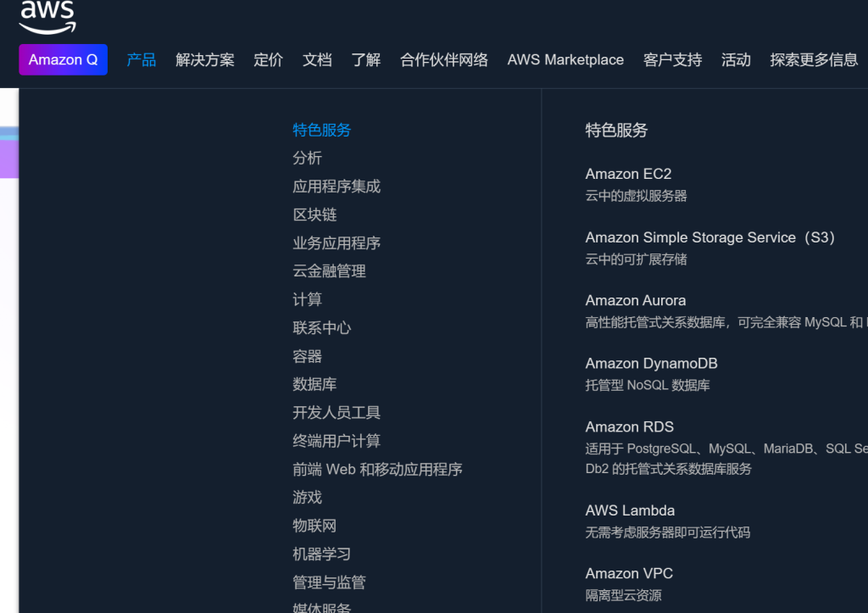Select the 机器学习 category

click(x=321, y=554)
